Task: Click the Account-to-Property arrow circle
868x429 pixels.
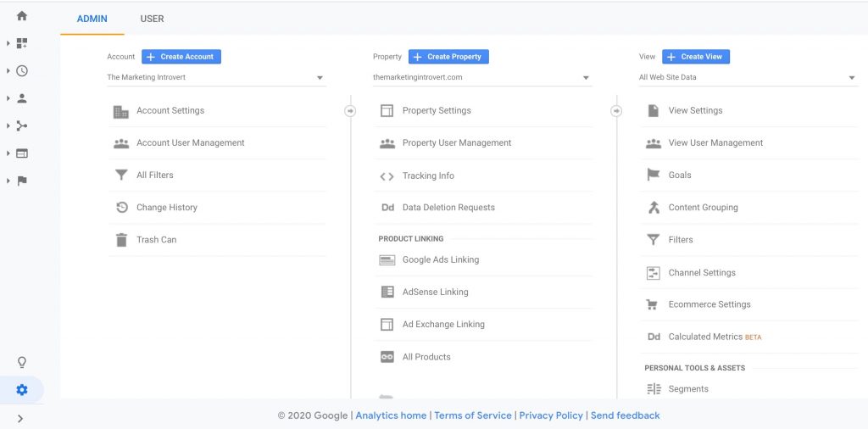Action: (x=350, y=111)
